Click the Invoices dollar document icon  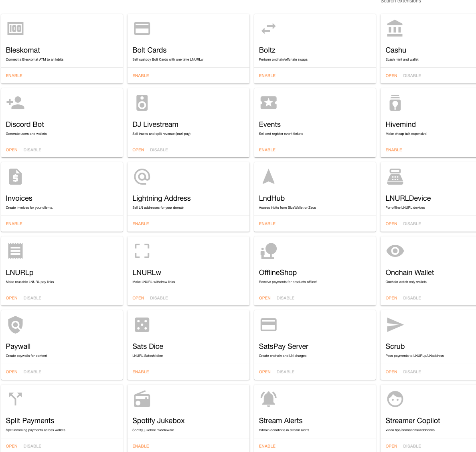[x=15, y=177]
